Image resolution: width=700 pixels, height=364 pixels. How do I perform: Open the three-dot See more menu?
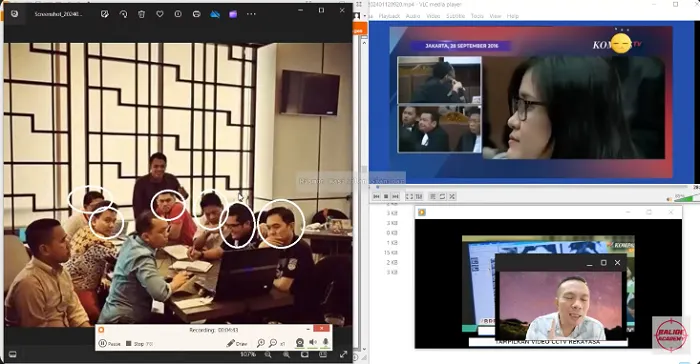[251, 14]
